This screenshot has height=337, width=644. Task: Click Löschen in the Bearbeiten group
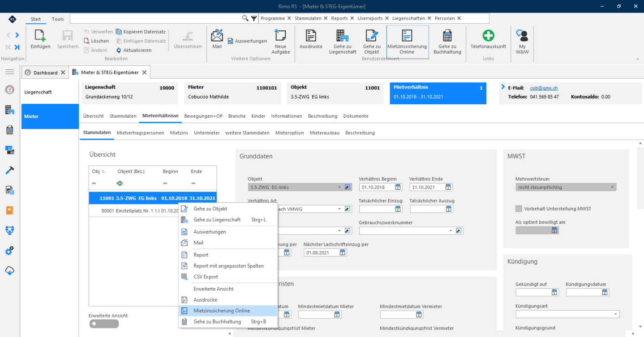pos(96,41)
